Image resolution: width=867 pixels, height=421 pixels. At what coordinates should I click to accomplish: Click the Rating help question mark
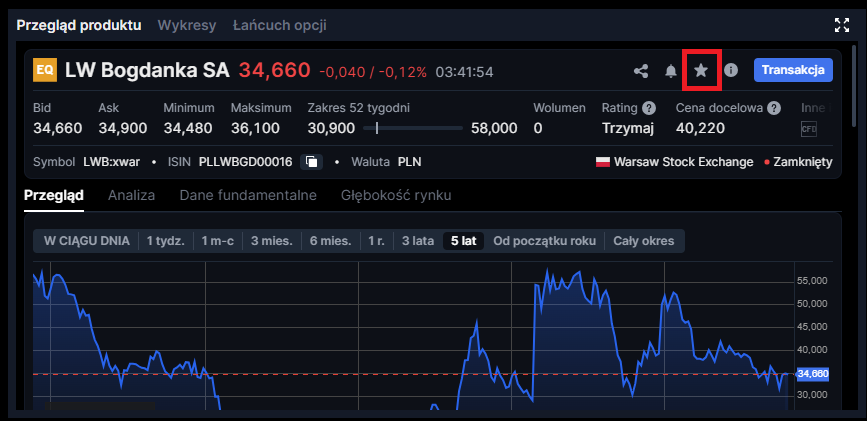pos(649,108)
